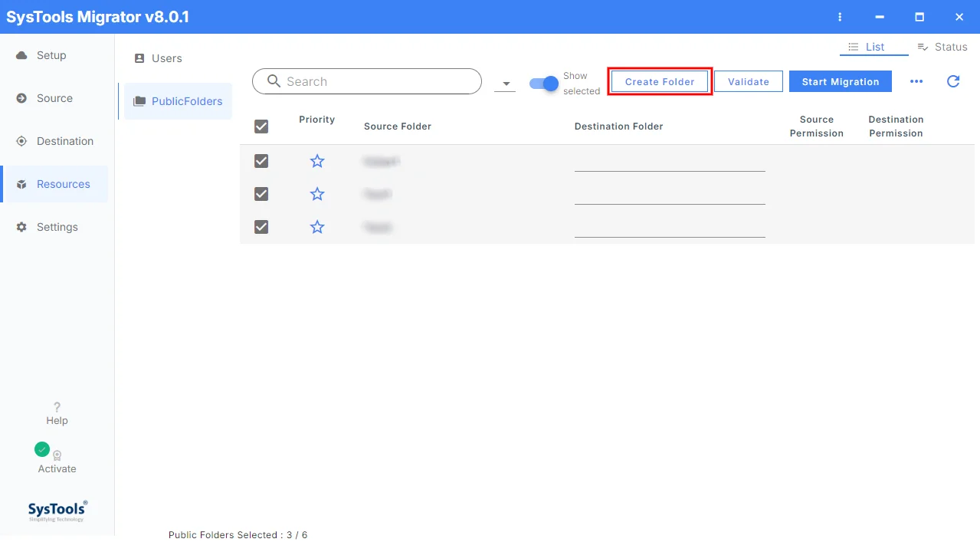980x552 pixels.
Task: Minimize the SysTools Migrator window
Action: 880,17
